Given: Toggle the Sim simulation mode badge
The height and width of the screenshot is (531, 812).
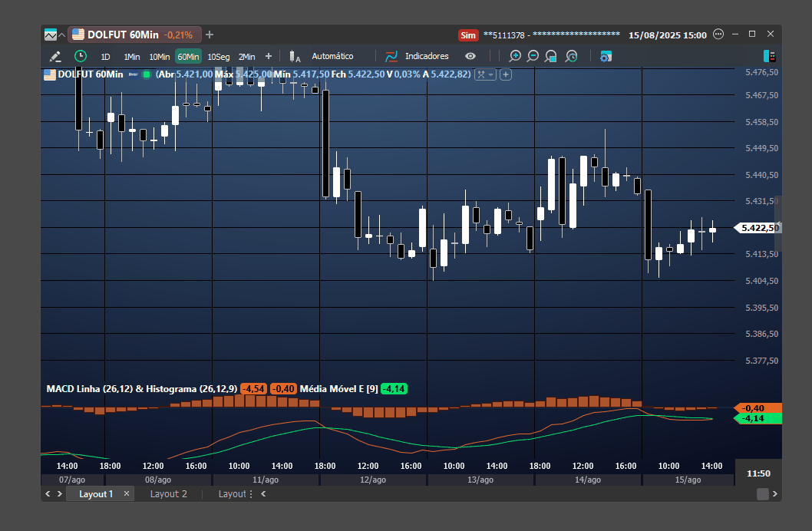Looking at the screenshot, I should tap(468, 35).
